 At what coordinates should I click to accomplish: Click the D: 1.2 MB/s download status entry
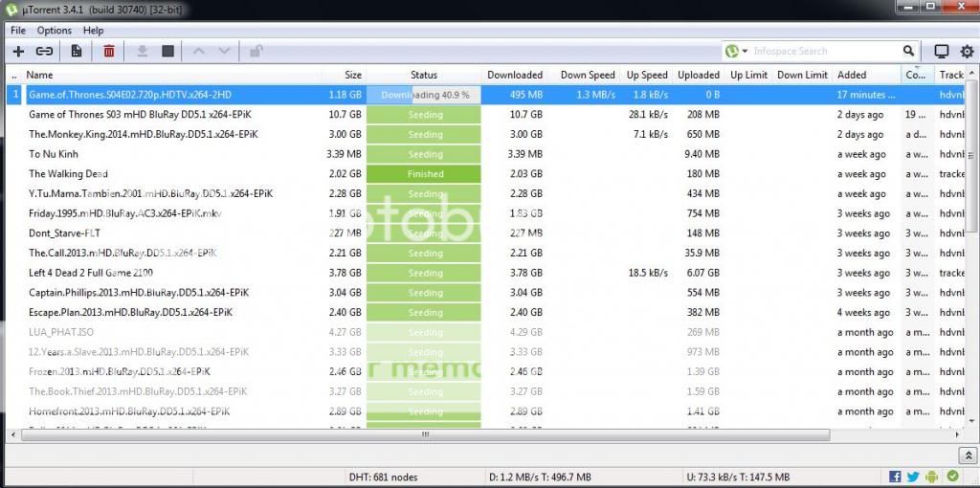click(x=540, y=477)
